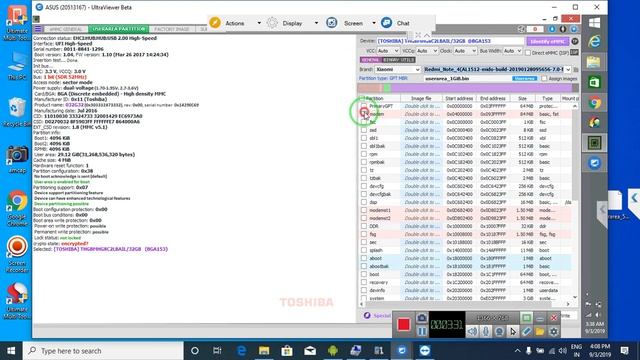Open the UltraViewer Actions menu icon
This screenshot has width=640, height=360.
(x=215, y=23)
